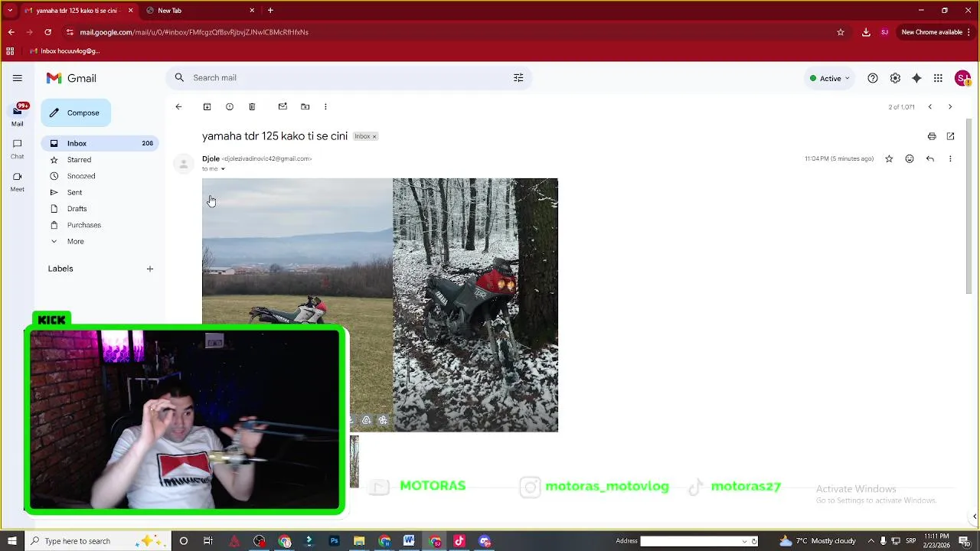The image size is (980, 551).
Task: Close the yamaha tdr 125 Gmail tab
Action: 130,11
